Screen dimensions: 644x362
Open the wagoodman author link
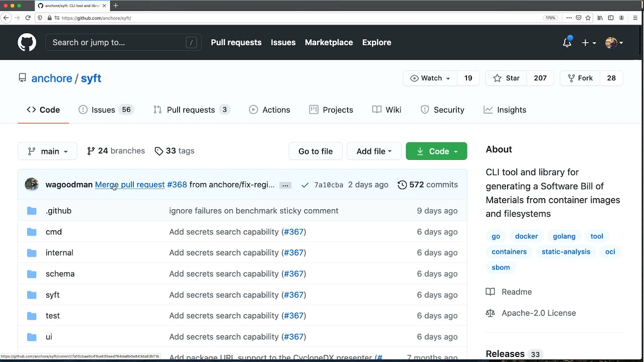(69, 185)
